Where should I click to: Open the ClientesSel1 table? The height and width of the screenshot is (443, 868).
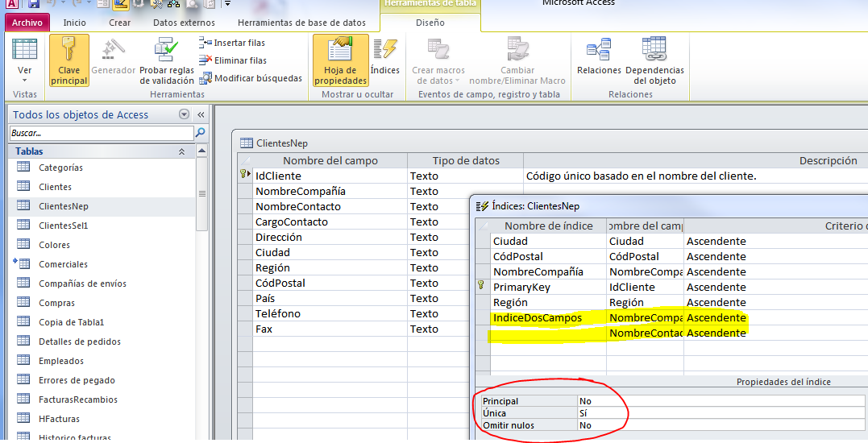pos(63,226)
